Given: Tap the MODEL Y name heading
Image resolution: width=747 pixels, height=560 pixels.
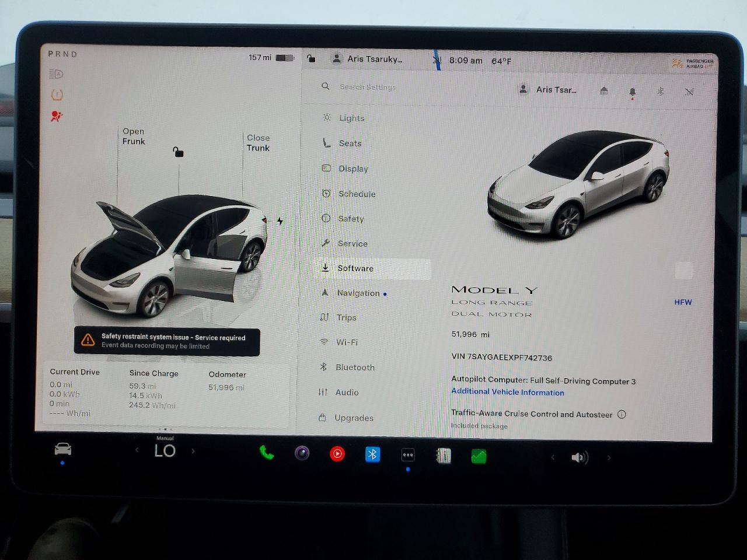Looking at the screenshot, I should tap(495, 290).
